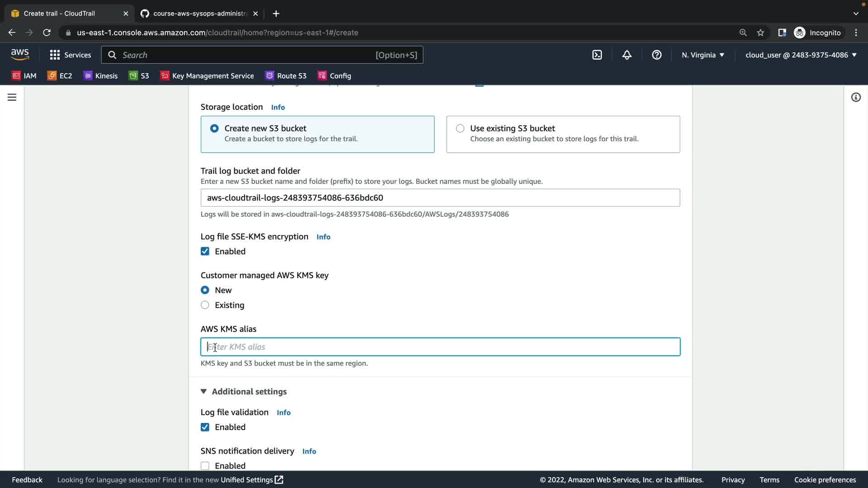Open the info panel icon at right

click(x=856, y=97)
